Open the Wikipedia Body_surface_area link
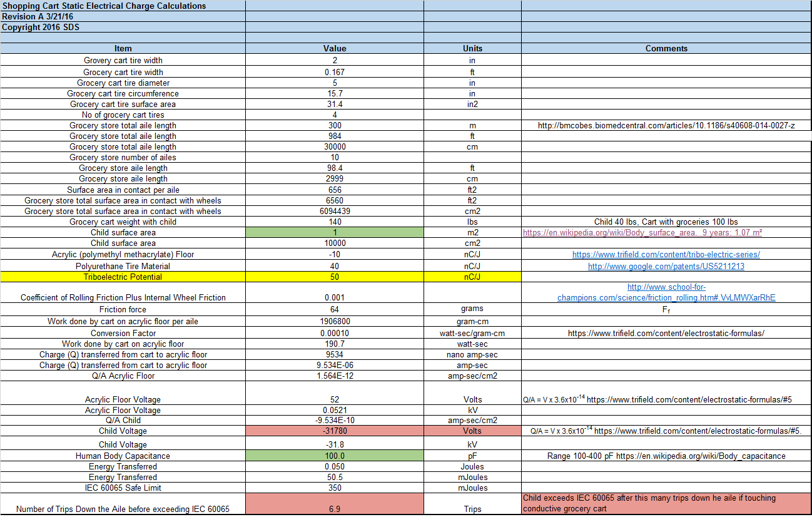 click(x=642, y=232)
